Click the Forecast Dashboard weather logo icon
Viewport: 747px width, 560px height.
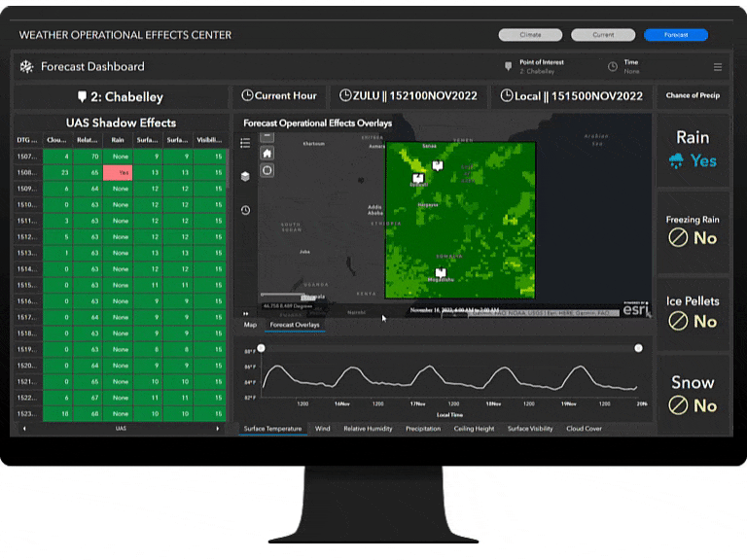[26, 67]
